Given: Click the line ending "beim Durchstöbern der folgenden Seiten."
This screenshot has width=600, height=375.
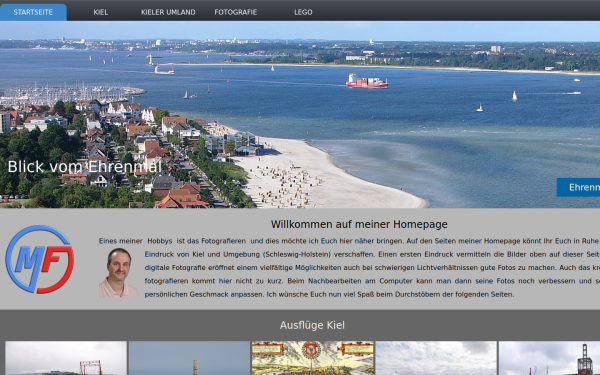Looking at the screenshot, I should 329,294.
